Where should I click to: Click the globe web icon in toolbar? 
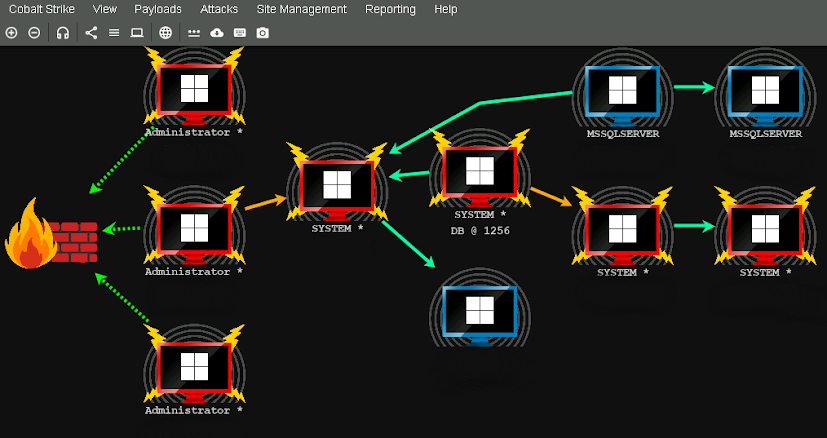165,32
